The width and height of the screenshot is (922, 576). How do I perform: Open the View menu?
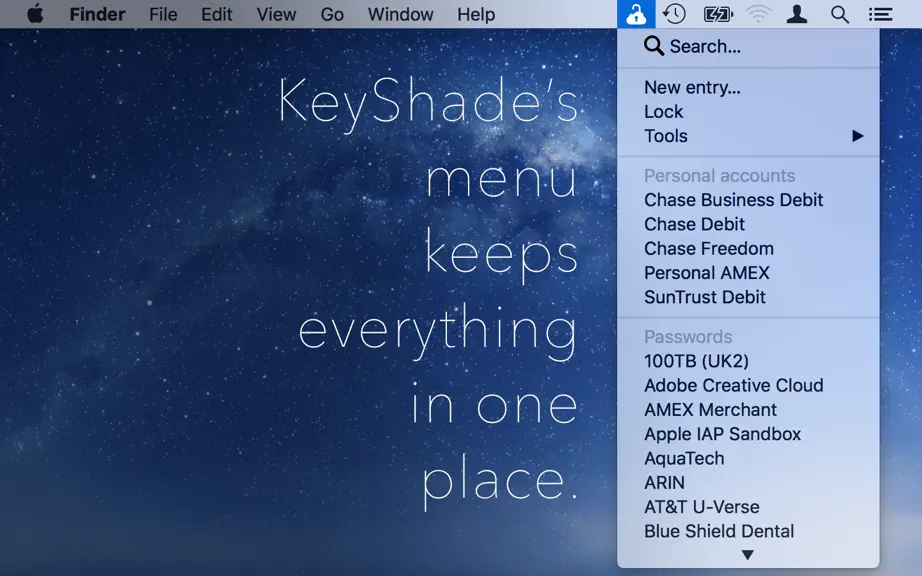(x=276, y=14)
